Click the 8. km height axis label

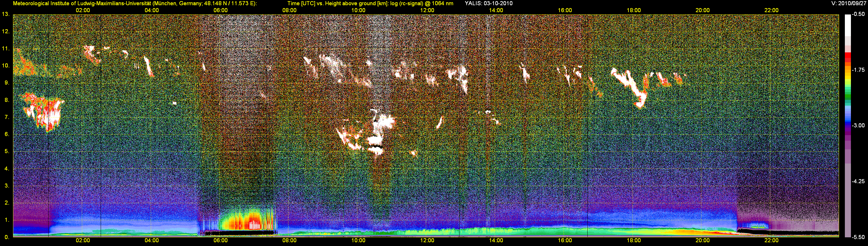(x=7, y=100)
